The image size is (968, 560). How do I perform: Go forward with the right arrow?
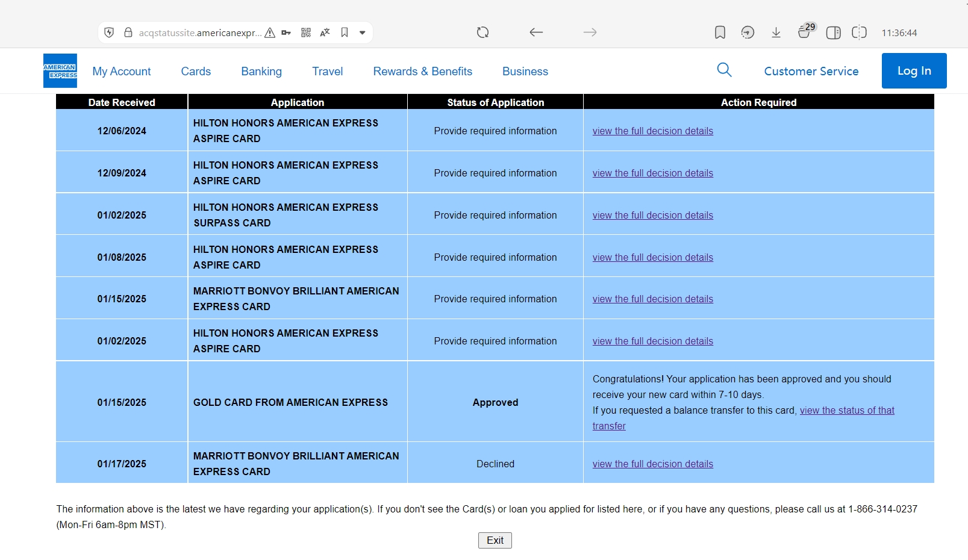pos(590,33)
